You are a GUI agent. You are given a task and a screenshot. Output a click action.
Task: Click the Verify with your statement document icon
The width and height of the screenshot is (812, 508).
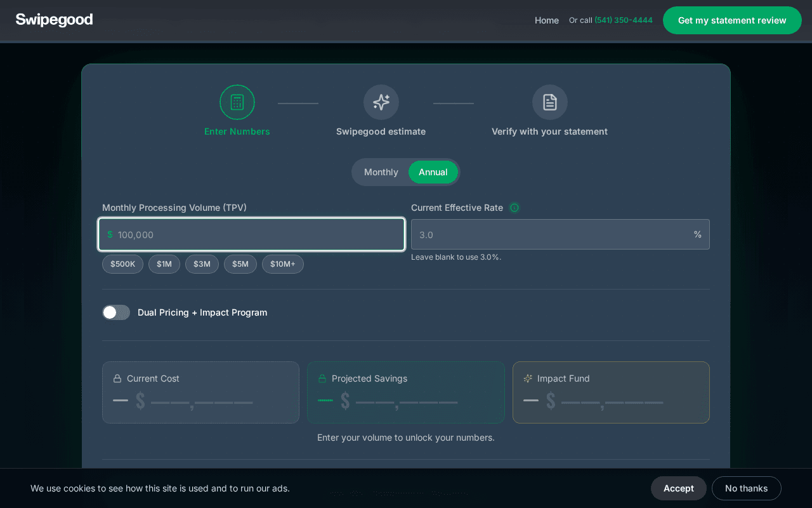pos(550,102)
